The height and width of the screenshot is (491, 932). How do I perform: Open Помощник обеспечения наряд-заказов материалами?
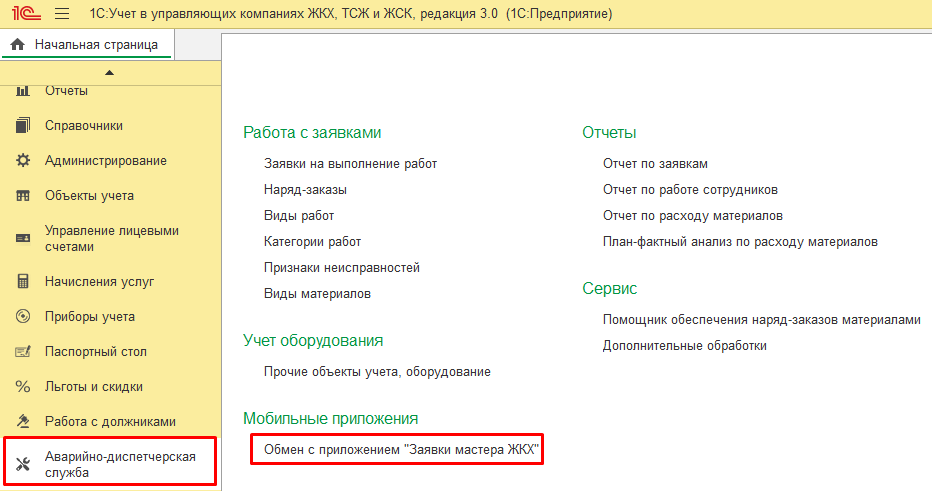[761, 320]
